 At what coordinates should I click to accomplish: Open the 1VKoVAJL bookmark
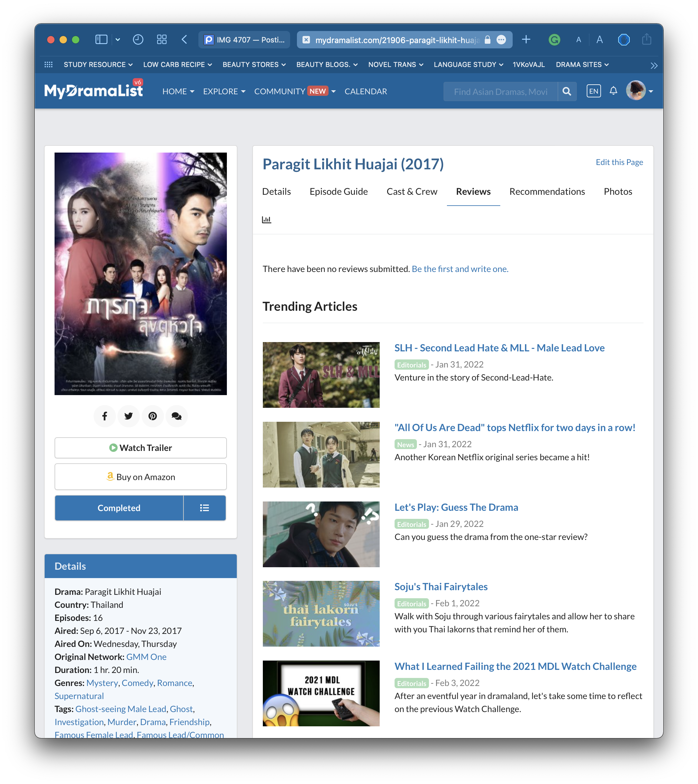coord(529,65)
